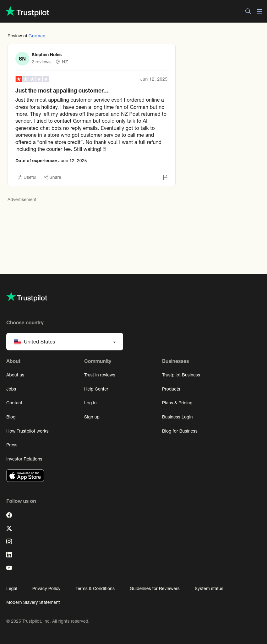Click the one-star rating image
This screenshot has width=267, height=644.
[x=32, y=79]
